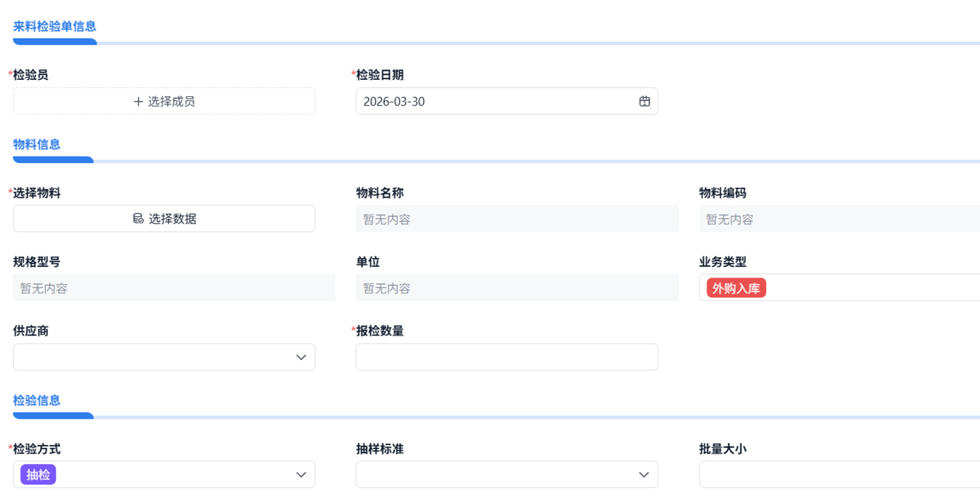Image resolution: width=980 pixels, height=501 pixels.
Task: Click the 物料名称 read-only field
Action: (x=517, y=219)
